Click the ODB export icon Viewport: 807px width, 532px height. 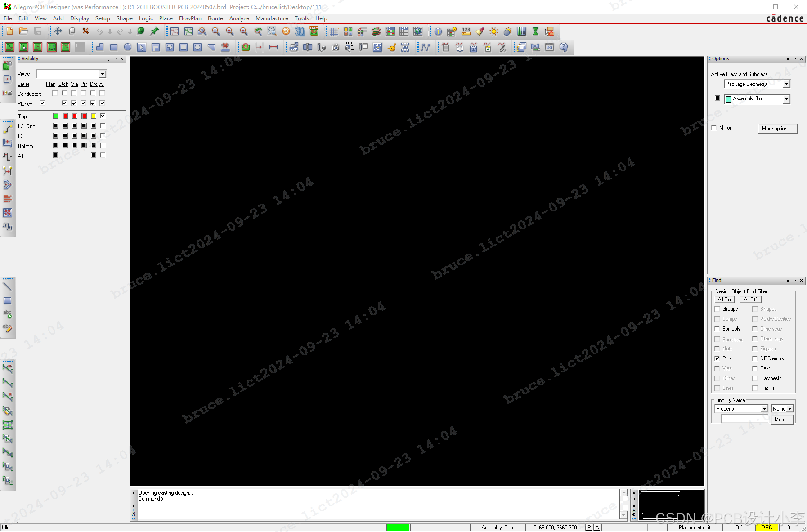point(294,47)
